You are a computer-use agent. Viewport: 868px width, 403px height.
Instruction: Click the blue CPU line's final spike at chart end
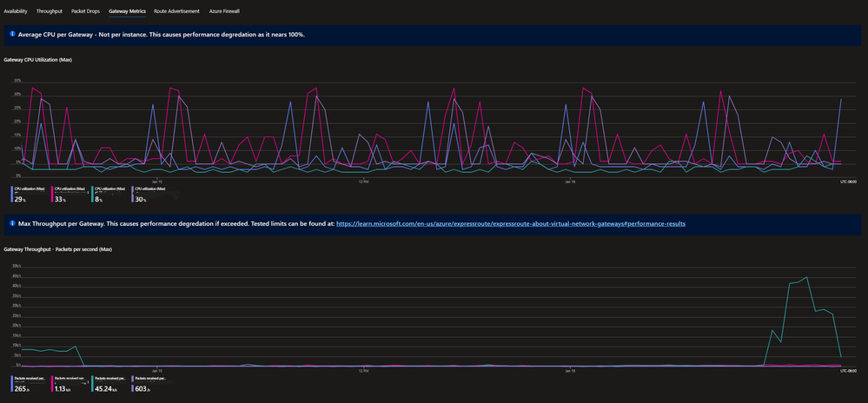coord(841,100)
